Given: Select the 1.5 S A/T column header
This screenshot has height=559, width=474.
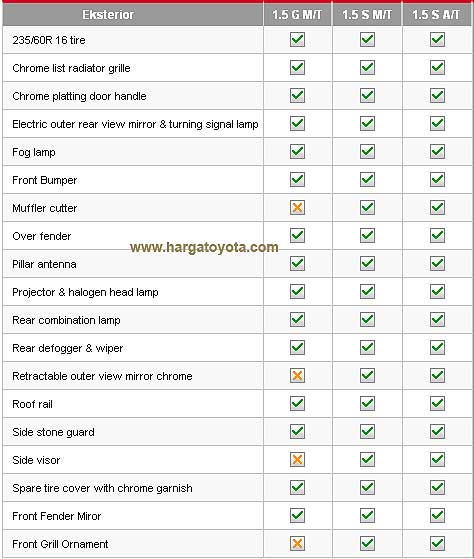Looking at the screenshot, I should [437, 15].
